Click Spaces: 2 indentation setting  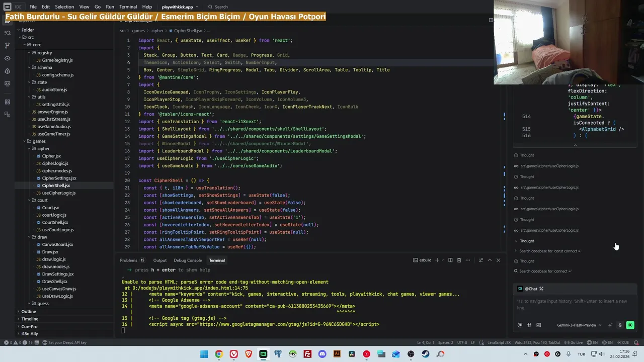[445, 342]
